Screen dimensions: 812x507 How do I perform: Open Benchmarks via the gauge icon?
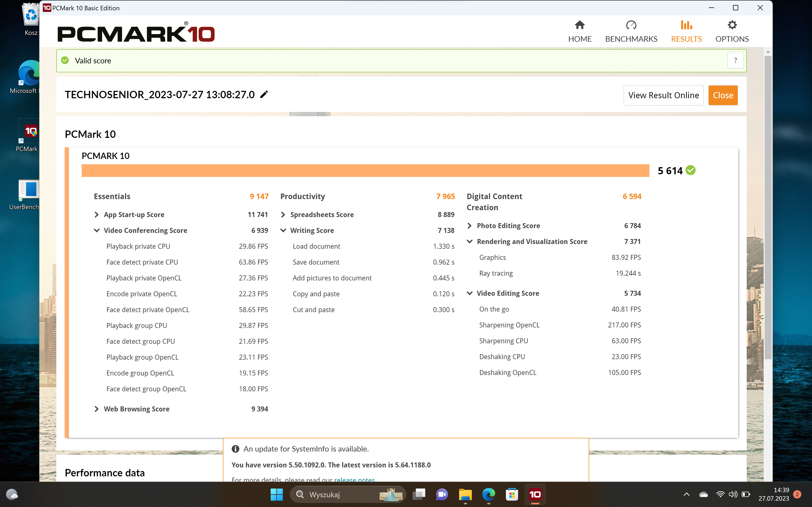pos(631,25)
